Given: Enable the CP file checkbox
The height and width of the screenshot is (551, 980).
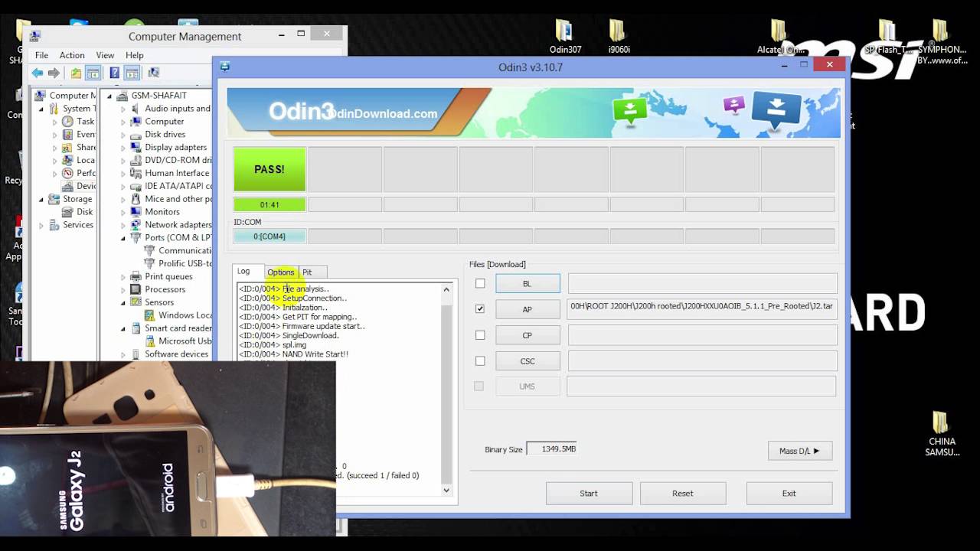Looking at the screenshot, I should [480, 335].
